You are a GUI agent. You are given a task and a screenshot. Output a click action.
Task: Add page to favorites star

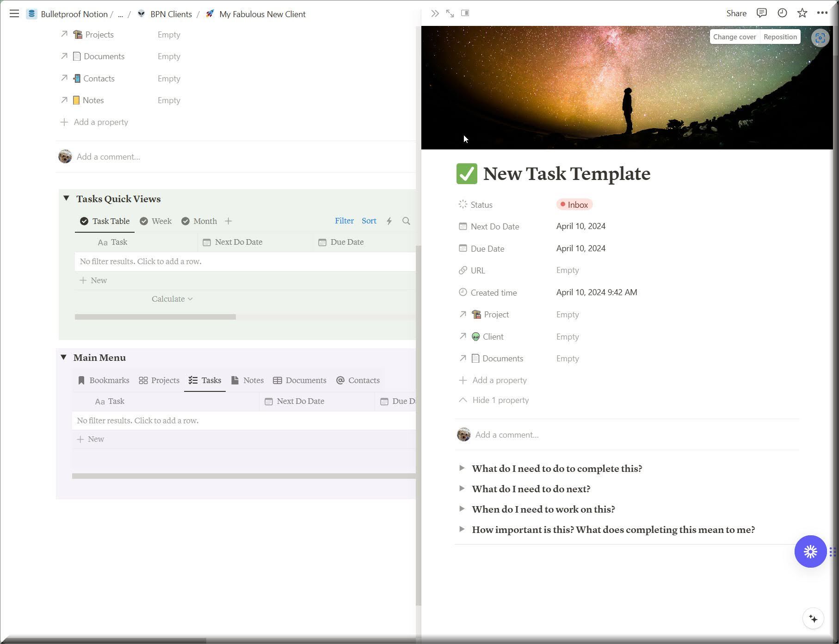[802, 13]
